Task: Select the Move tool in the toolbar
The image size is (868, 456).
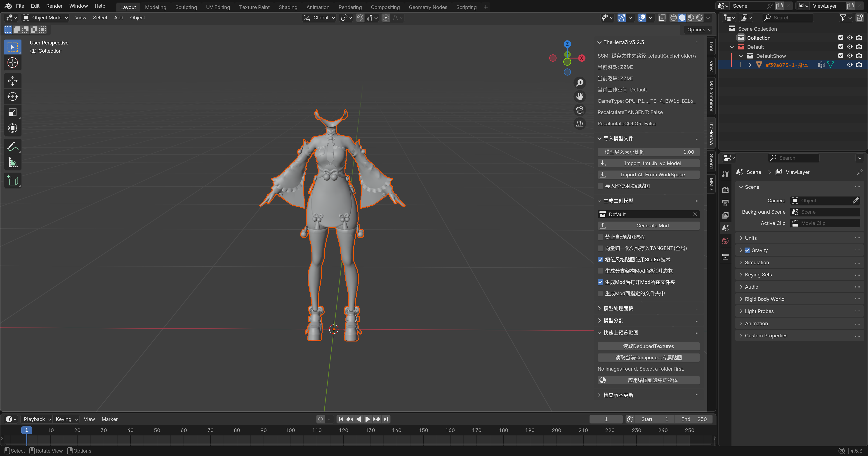Action: coord(12,80)
